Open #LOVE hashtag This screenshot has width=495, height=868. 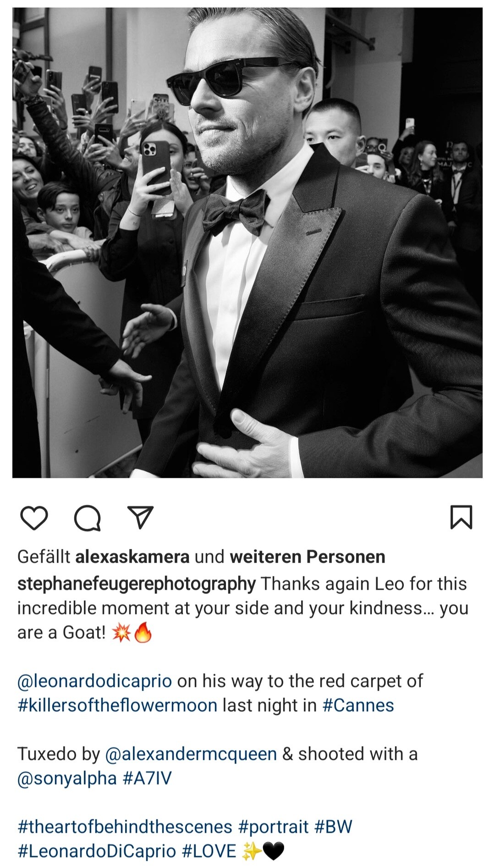209,851
